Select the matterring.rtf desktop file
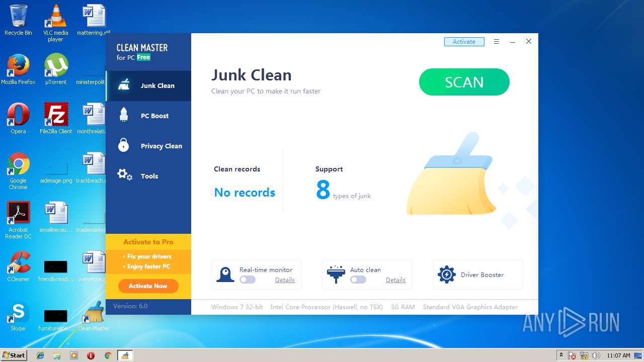 94,20
